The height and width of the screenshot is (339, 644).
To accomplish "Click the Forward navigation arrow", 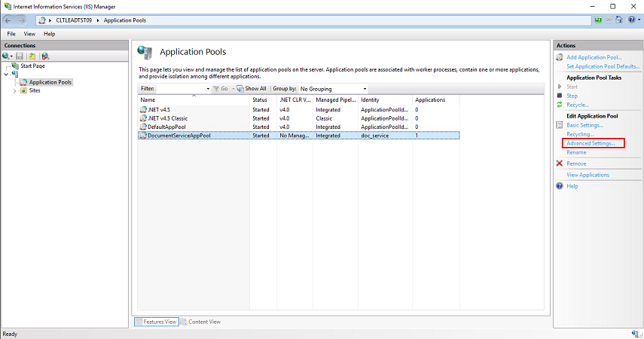I will pyautogui.click(x=22, y=20).
